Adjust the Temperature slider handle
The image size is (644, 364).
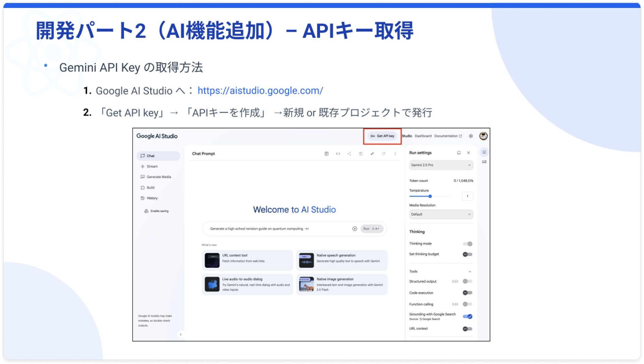(x=430, y=196)
